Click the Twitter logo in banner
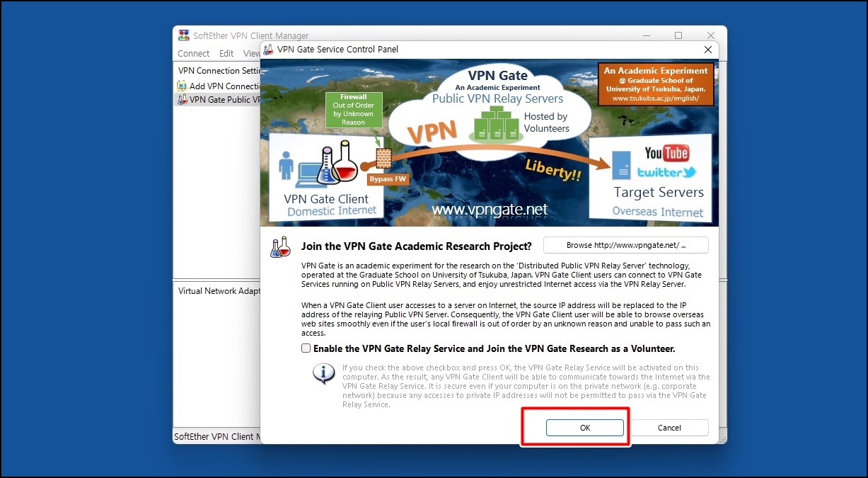This screenshot has height=478, width=868. click(x=666, y=172)
